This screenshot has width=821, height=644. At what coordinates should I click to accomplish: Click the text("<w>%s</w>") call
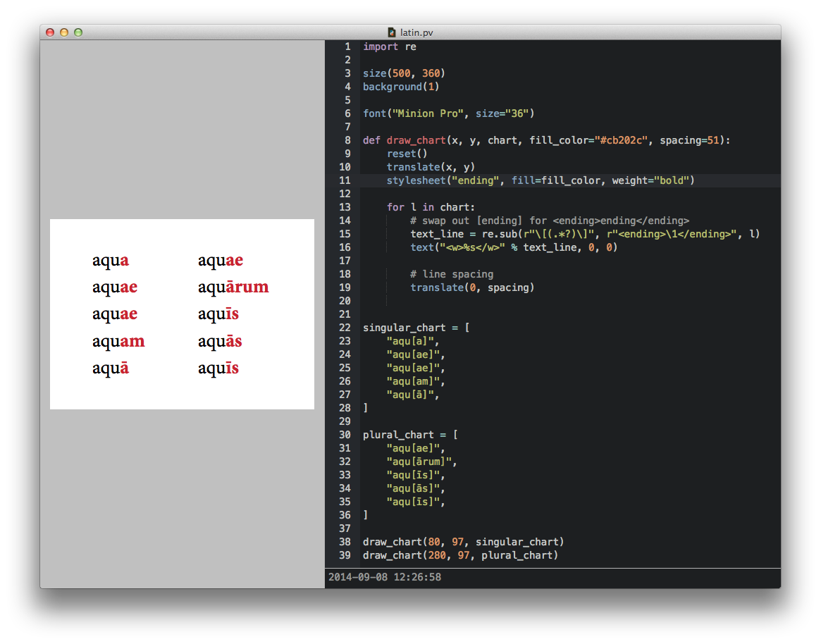click(x=514, y=247)
